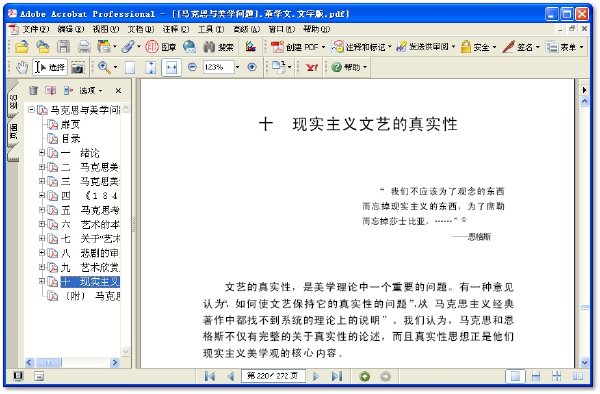The height and width of the screenshot is (394, 600).
Task: Go to the previous page arrow
Action: point(231,376)
